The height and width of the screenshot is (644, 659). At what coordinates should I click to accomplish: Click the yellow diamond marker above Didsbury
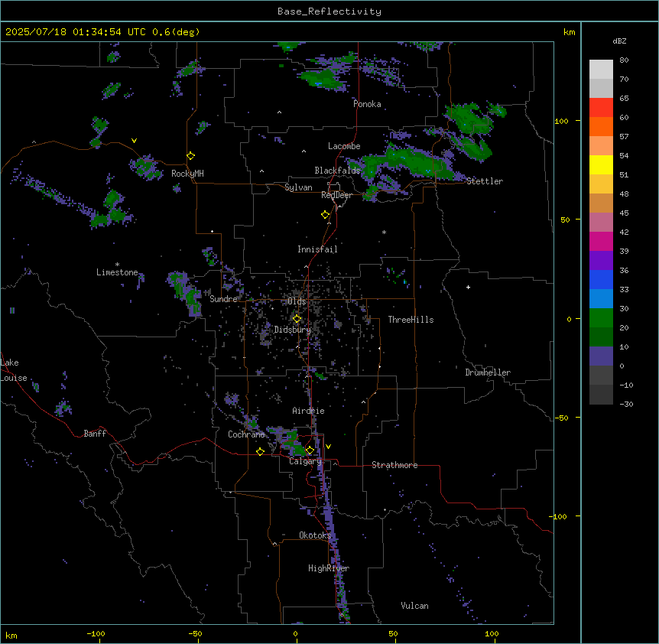(297, 319)
